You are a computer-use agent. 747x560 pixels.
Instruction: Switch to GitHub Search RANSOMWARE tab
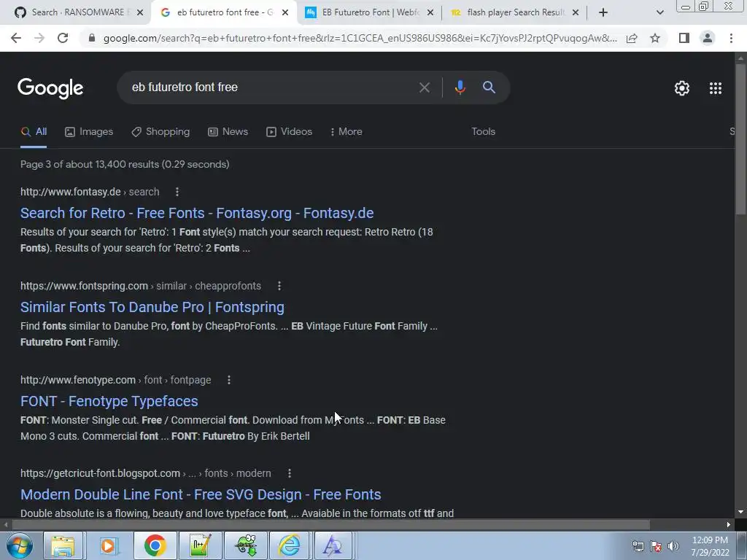[x=79, y=12]
